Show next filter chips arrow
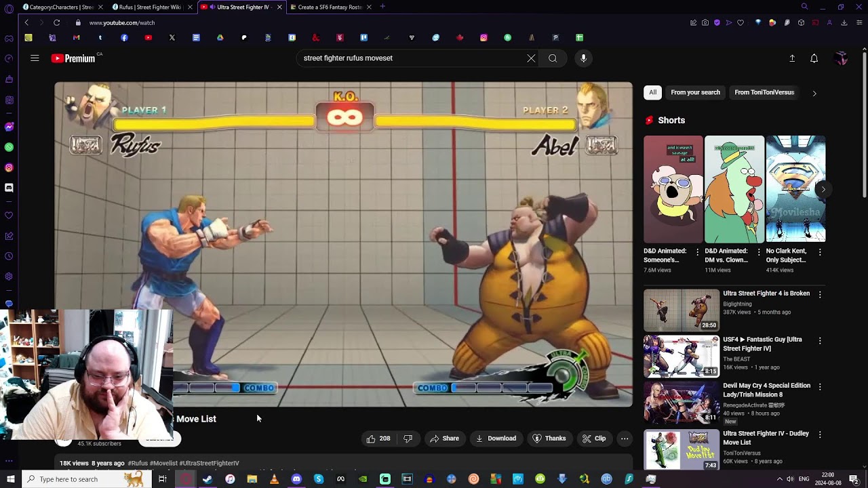868x488 pixels. click(814, 93)
